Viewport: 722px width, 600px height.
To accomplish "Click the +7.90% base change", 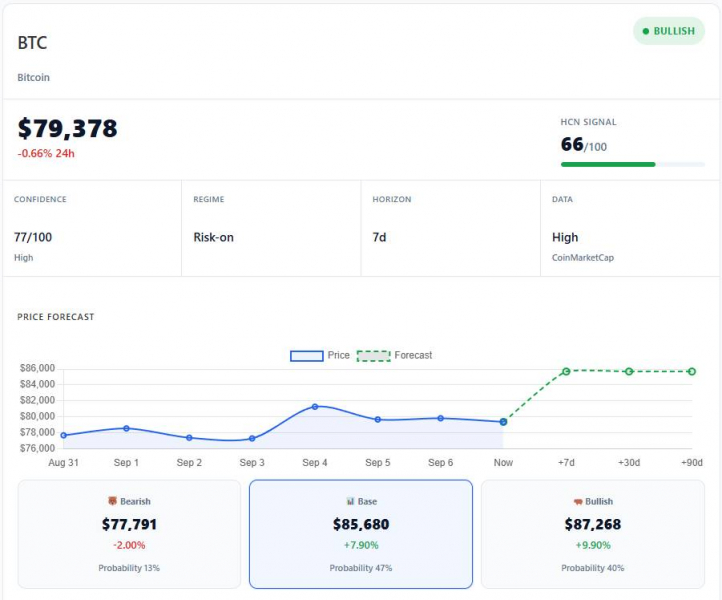I will 361,545.
